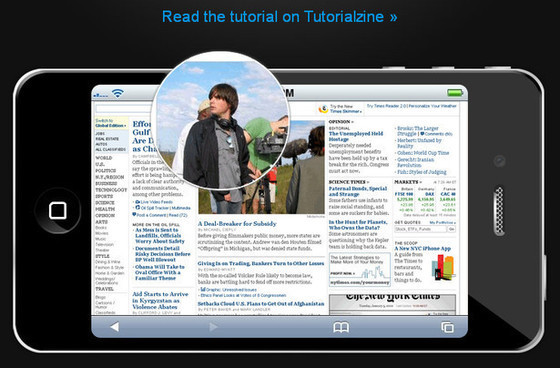
Task: Click the ALL CLASSIFIEDS link
Action: pyautogui.click(x=110, y=150)
